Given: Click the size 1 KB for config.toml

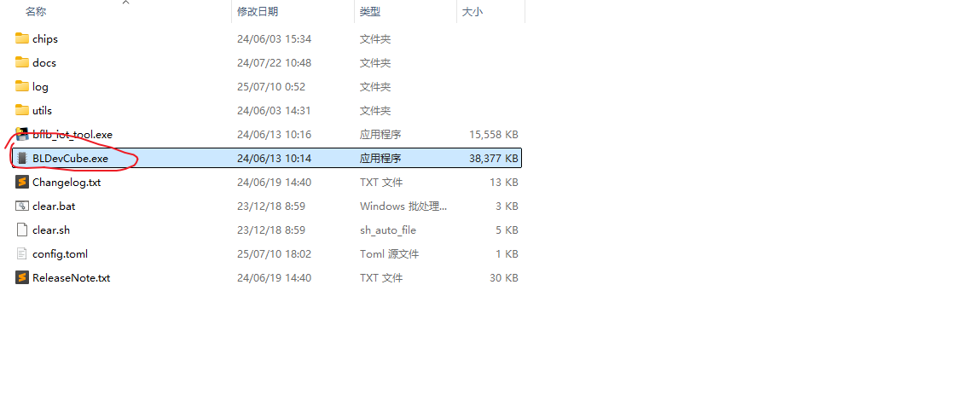Looking at the screenshot, I should coord(507,253).
